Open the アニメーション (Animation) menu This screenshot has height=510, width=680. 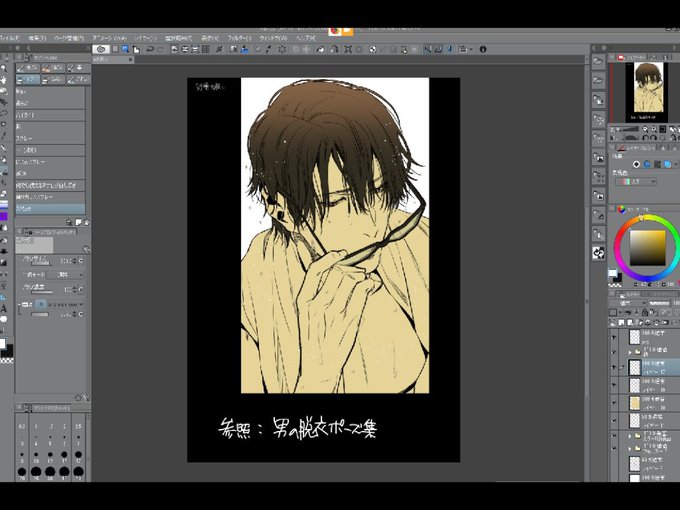click(x=109, y=39)
